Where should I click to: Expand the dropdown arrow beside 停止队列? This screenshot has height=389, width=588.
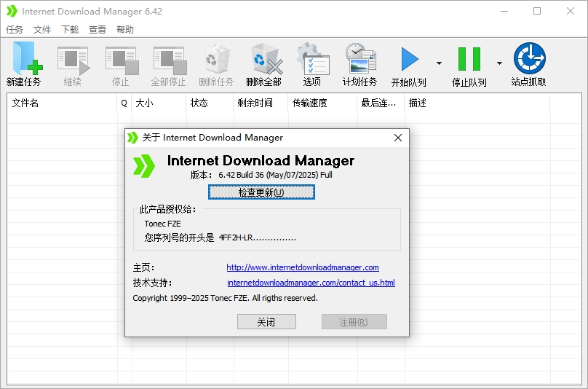[499, 63]
